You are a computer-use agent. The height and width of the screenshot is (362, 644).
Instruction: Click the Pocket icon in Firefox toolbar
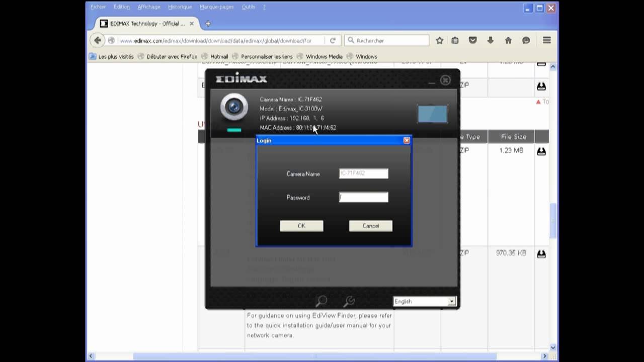pos(472,41)
